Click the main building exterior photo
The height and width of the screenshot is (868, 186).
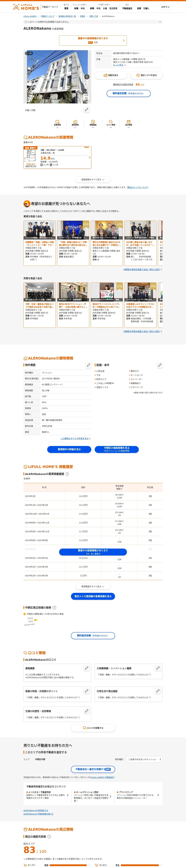click(x=57, y=77)
